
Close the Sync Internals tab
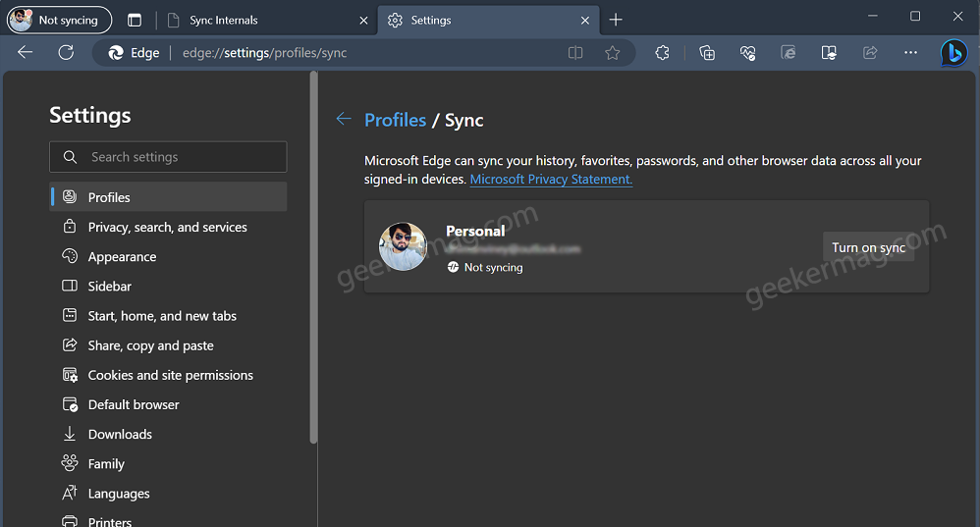(363, 21)
